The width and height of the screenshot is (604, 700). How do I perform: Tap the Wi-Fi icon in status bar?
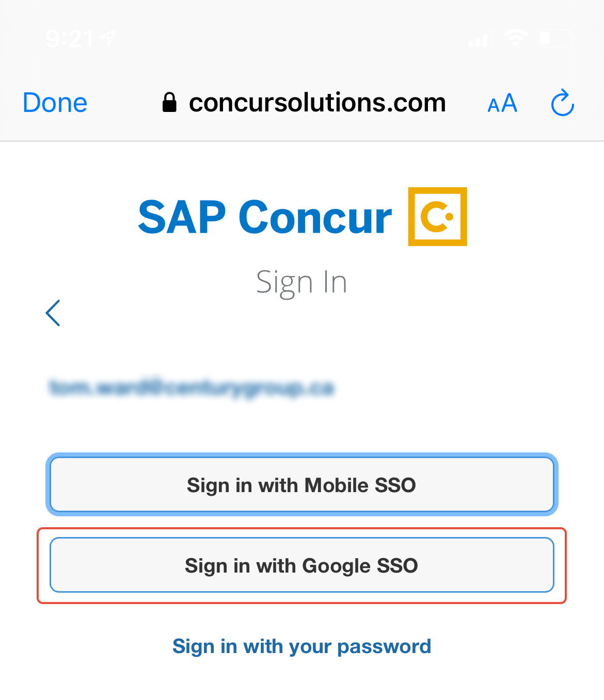coord(516,37)
